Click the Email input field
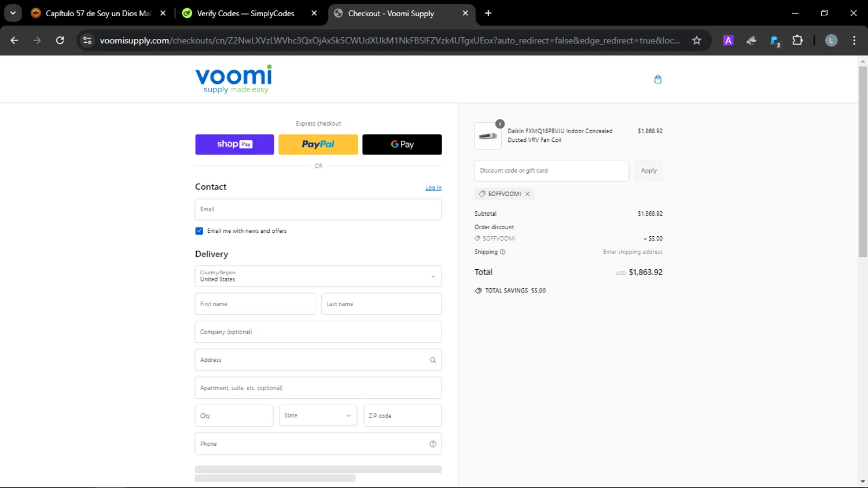Screen dimensions: 868x488 click(318, 210)
